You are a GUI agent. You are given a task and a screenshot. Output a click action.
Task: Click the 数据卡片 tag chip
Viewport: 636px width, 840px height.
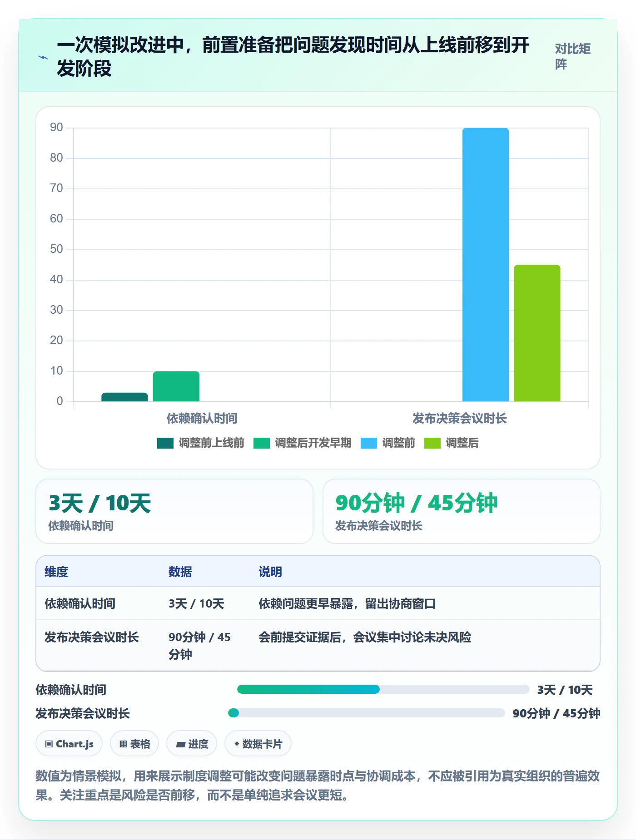click(258, 744)
